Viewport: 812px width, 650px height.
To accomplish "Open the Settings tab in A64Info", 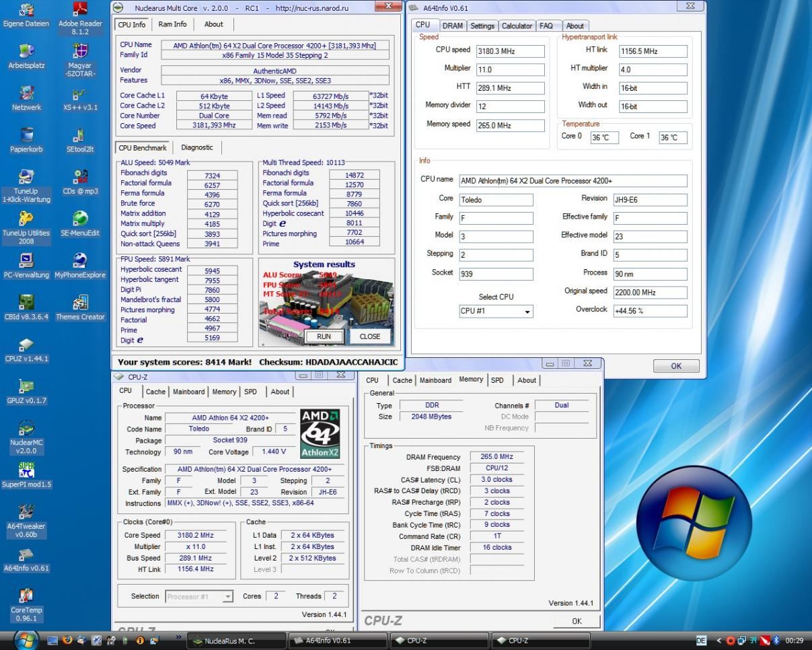I will coord(482,26).
